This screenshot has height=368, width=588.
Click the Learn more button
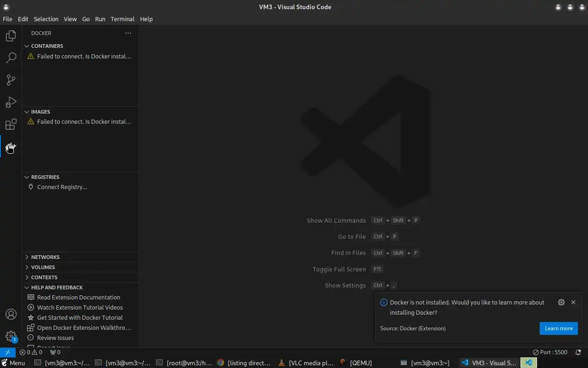tap(559, 328)
